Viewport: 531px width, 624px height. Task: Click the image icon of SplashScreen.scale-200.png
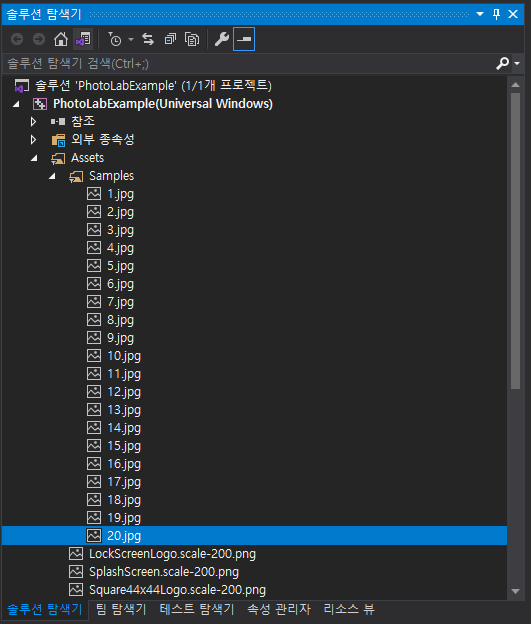point(76,572)
